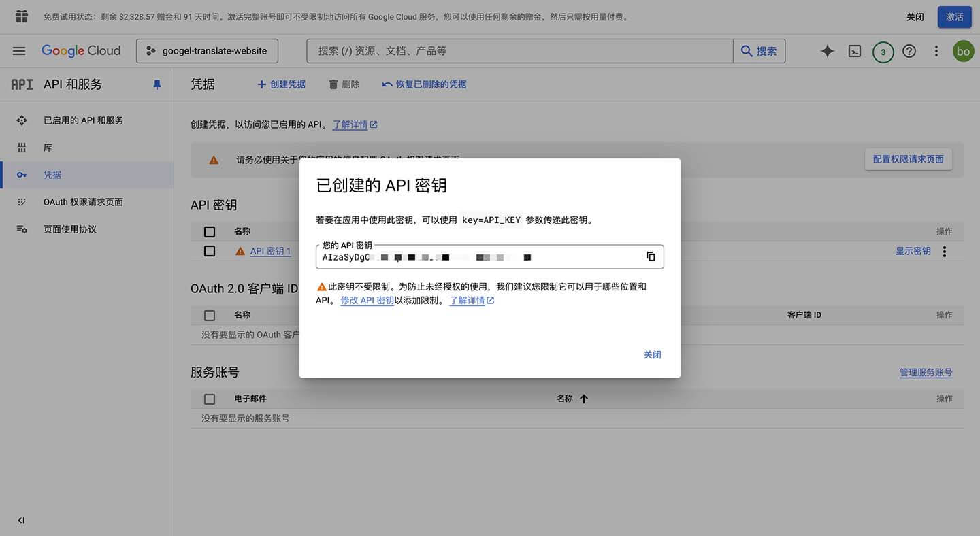Click the 搜索 button
This screenshot has height=536, width=980.
pos(759,51)
